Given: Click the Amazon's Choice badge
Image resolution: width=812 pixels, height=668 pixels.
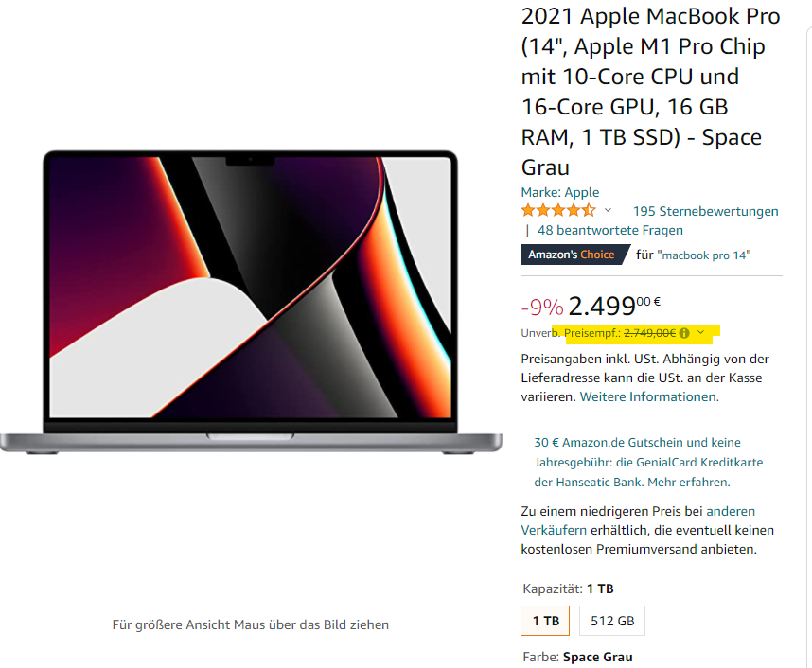Looking at the screenshot, I should pos(574,255).
